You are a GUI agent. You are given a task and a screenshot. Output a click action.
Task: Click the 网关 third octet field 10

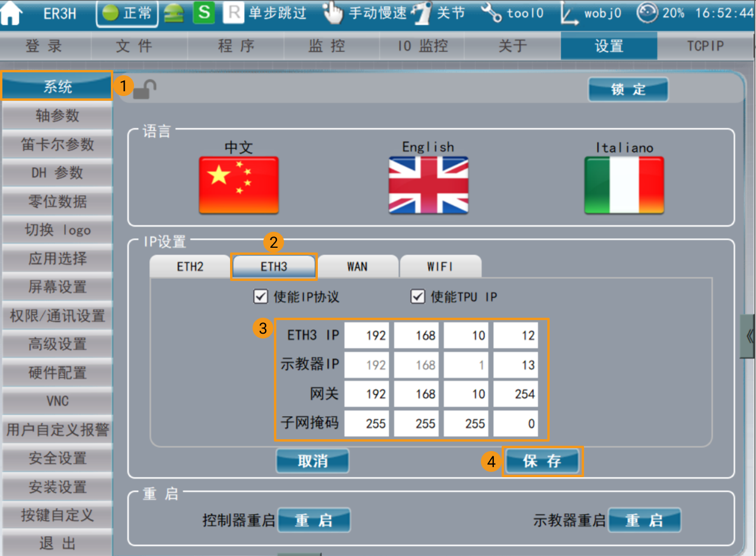(x=466, y=394)
